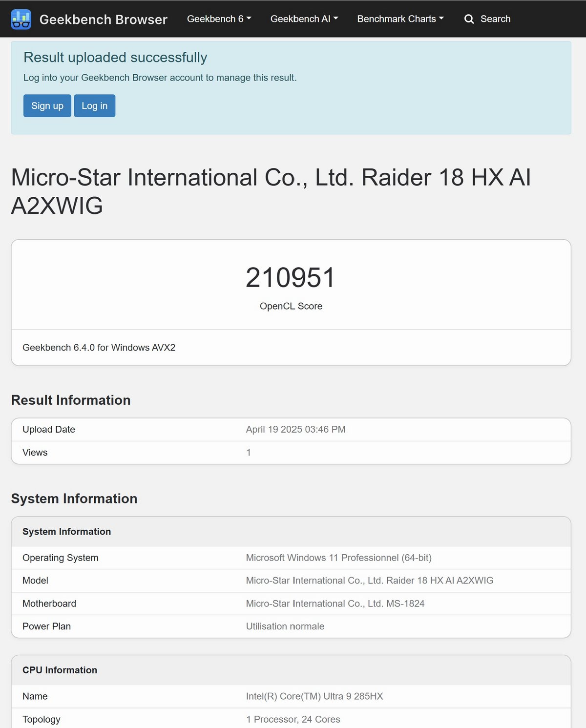Select Intel Core Ultra 9 285HX value
Screen dimensions: 586x728
314,697
